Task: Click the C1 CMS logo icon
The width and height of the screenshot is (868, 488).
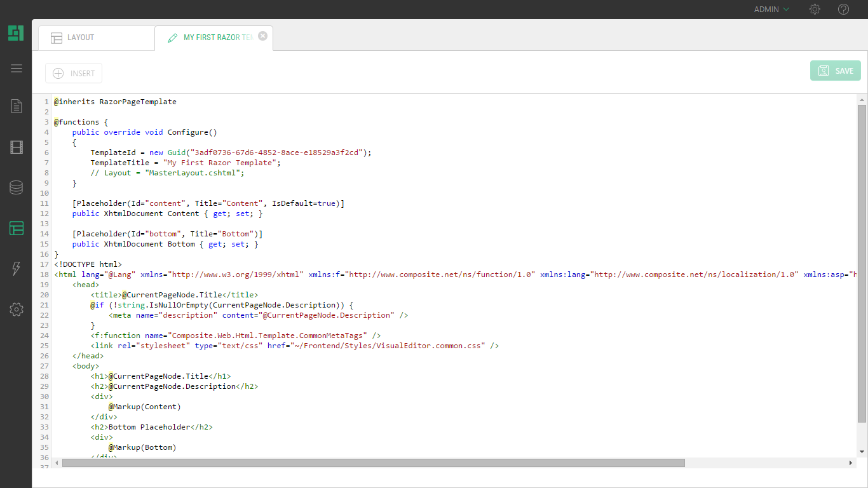Action: pos(16,33)
